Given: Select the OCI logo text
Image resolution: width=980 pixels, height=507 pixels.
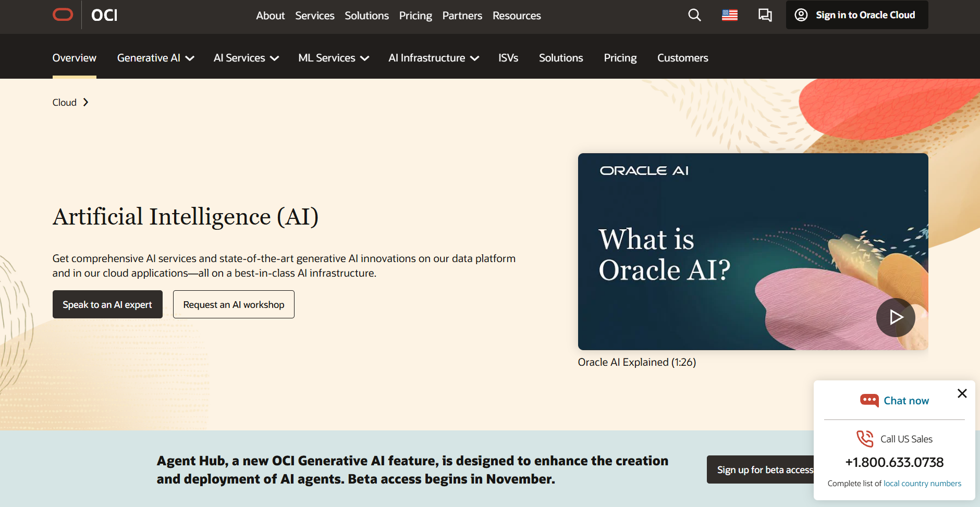Looking at the screenshot, I should [x=104, y=15].
